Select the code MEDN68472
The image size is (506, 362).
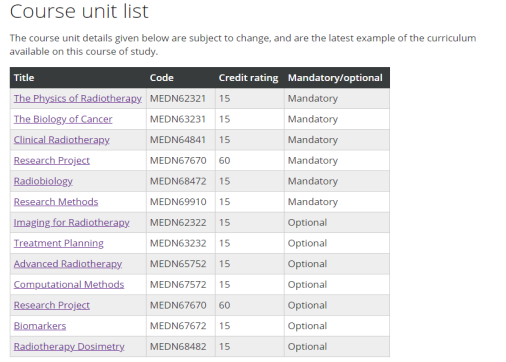(x=178, y=181)
